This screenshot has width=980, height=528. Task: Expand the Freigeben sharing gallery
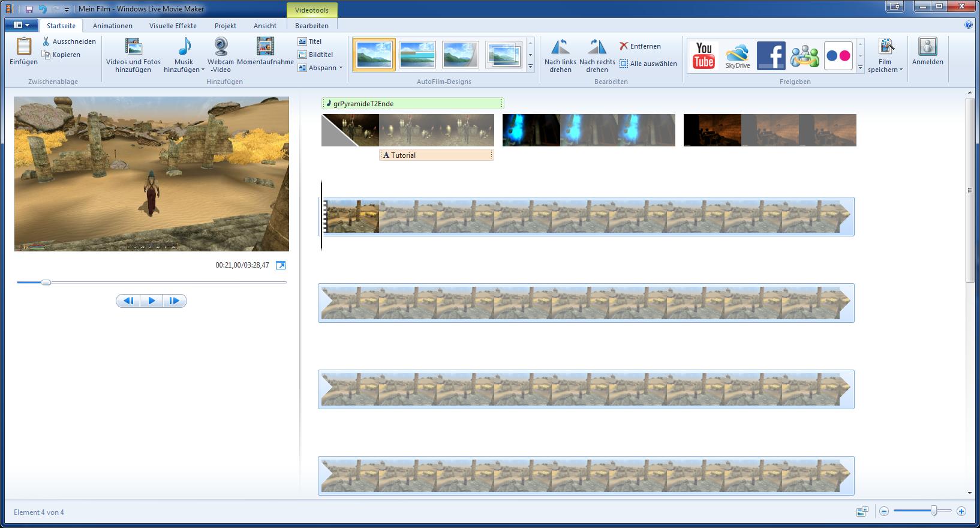[x=860, y=68]
